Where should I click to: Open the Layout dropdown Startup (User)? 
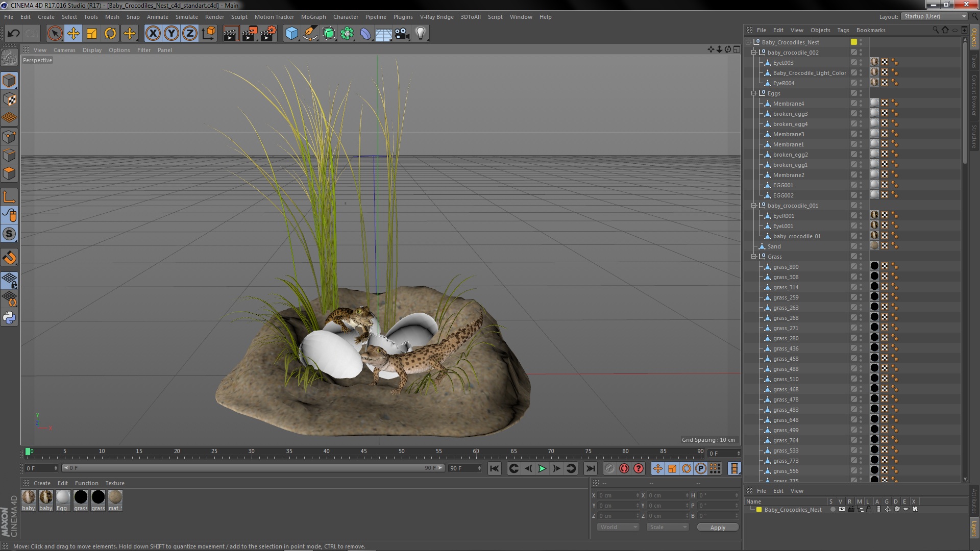pos(934,16)
